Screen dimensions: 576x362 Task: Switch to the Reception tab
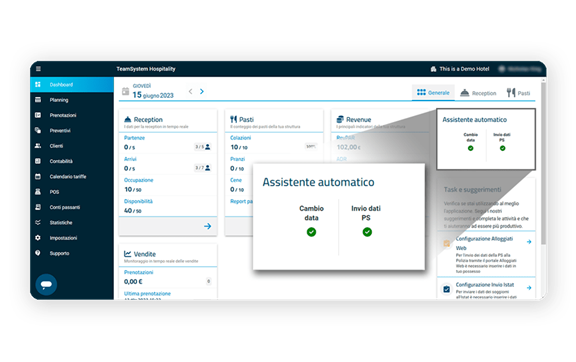478,93
